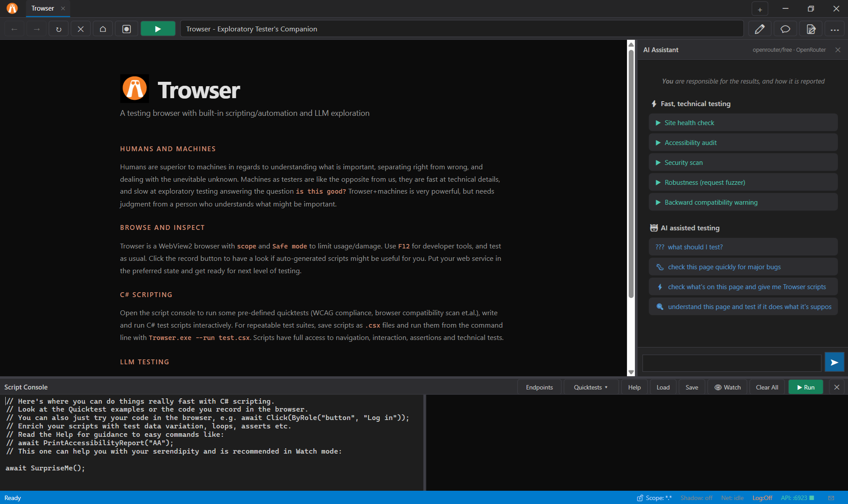848x504 pixels.
Task: Choose 'check this page quickly for major bugs'
Action: point(743,267)
